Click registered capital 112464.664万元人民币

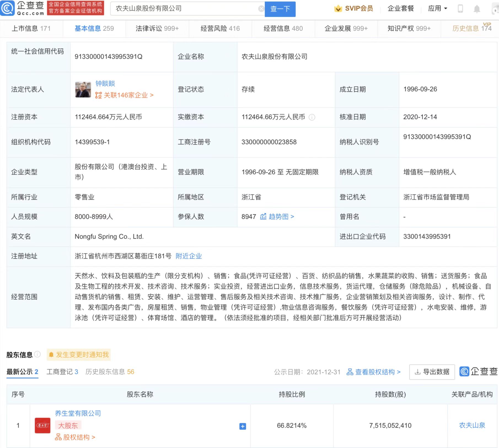click(x=108, y=117)
